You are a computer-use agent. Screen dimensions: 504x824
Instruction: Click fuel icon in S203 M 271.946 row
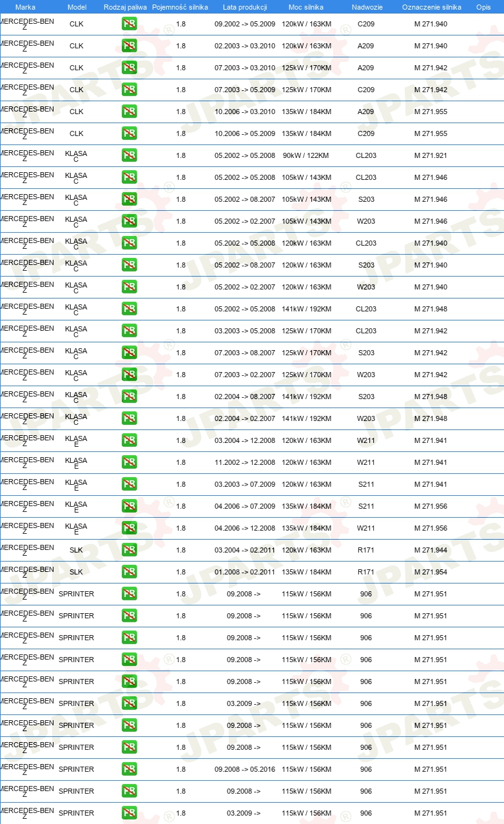tap(129, 200)
